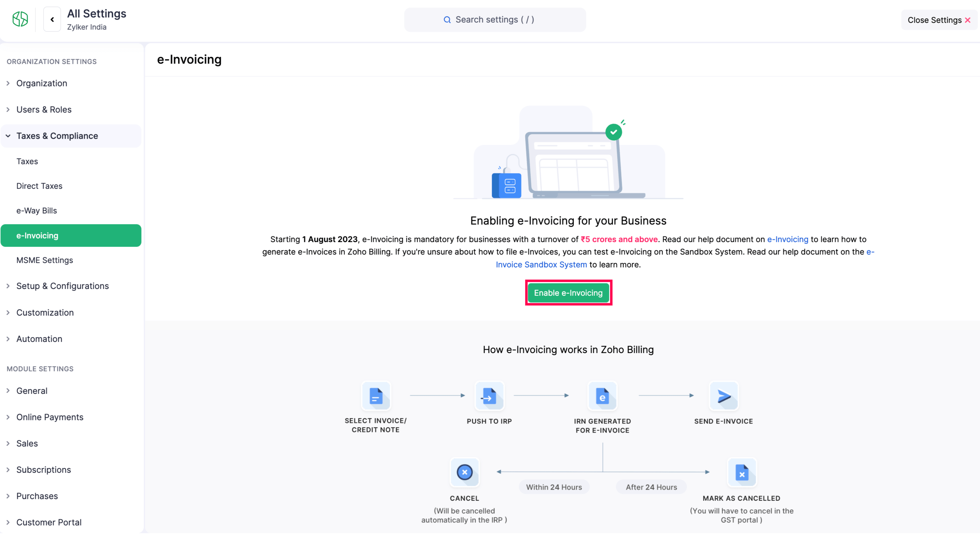980x543 pixels.
Task: Click the Zylker India organization name
Action: click(x=87, y=27)
